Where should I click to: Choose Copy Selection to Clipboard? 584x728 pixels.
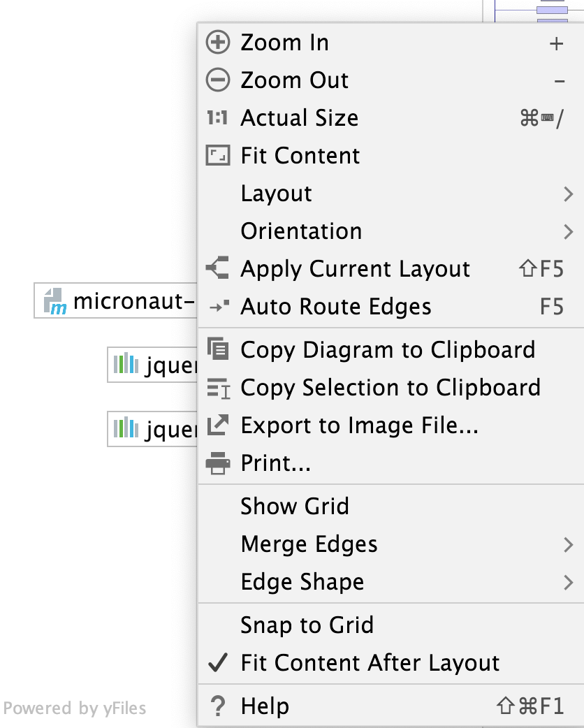coord(390,387)
